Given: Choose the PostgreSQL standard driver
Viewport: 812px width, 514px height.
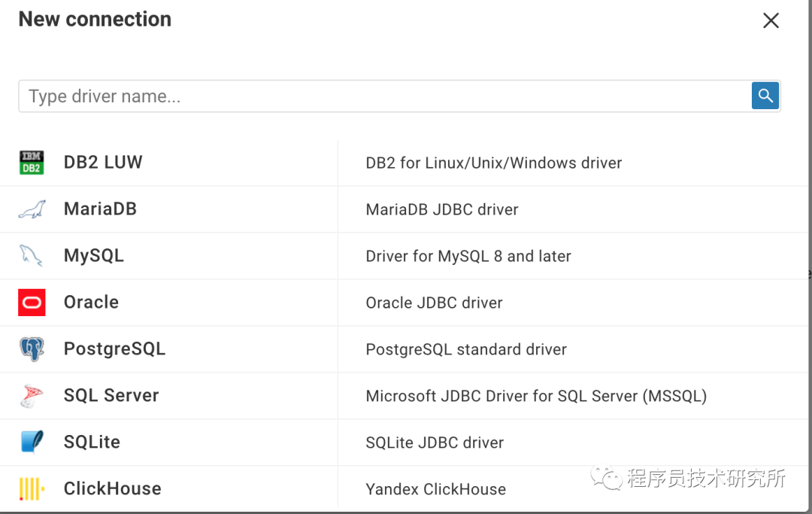Looking at the screenshot, I should pyautogui.click(x=465, y=349).
